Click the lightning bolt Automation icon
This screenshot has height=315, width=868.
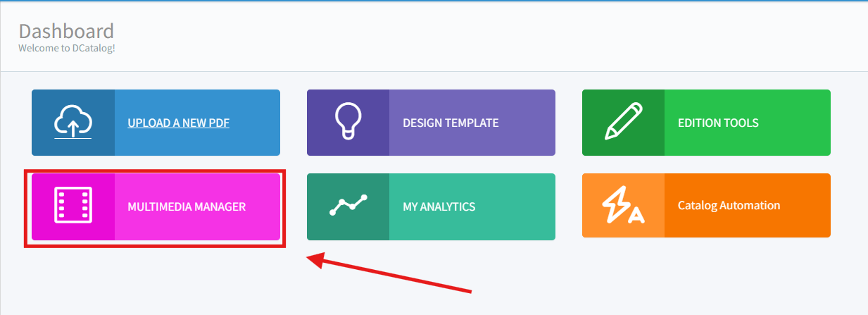tap(623, 206)
